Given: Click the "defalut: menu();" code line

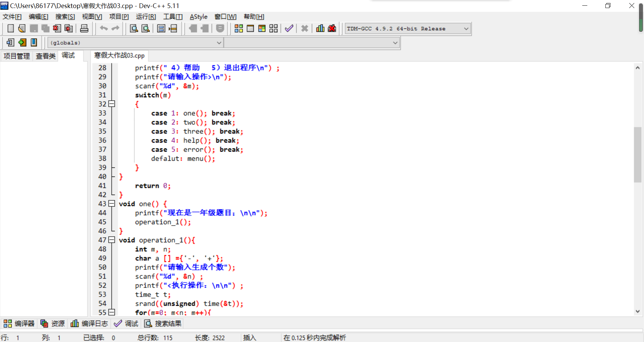Looking at the screenshot, I should [x=183, y=158].
